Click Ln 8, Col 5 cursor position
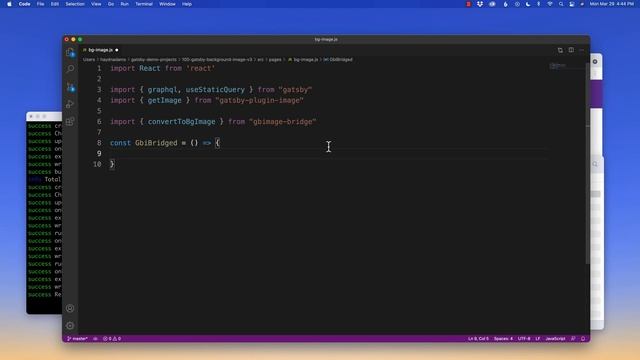Screen dimensions: 640x360 478,339
